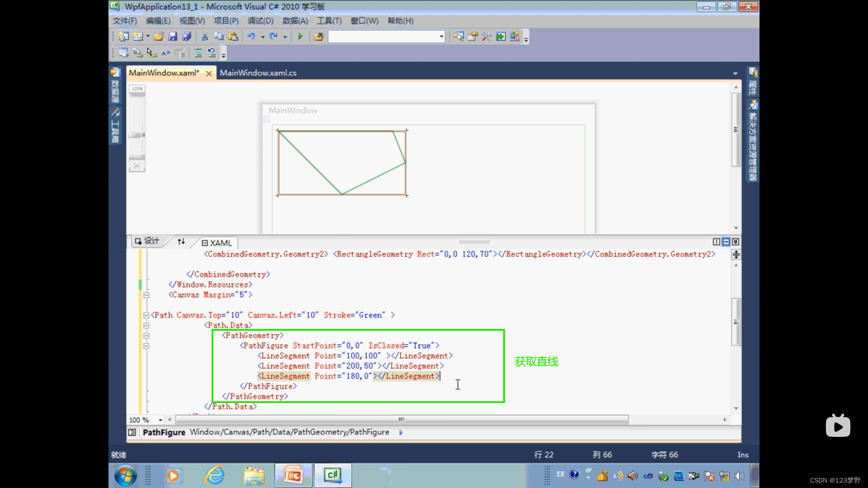Screen dimensions: 868x488
Task: Click the Extension Manager toolbar icon
Action: pyautogui.click(x=515, y=37)
